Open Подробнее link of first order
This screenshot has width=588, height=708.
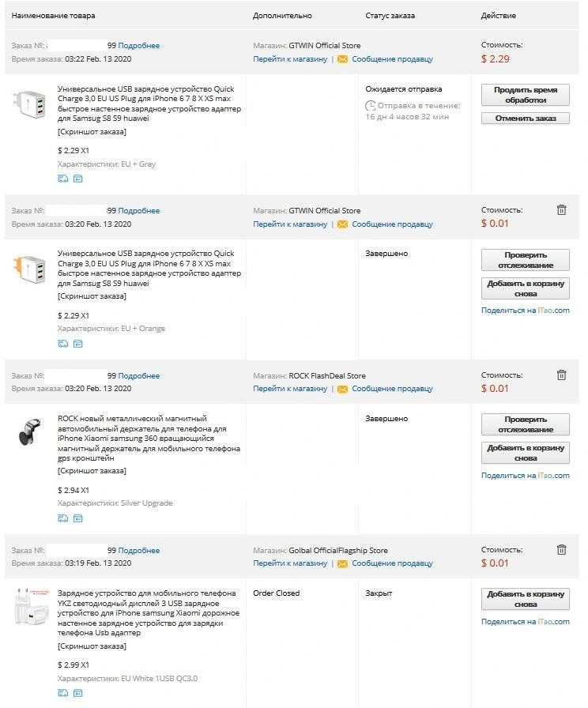pyautogui.click(x=138, y=46)
